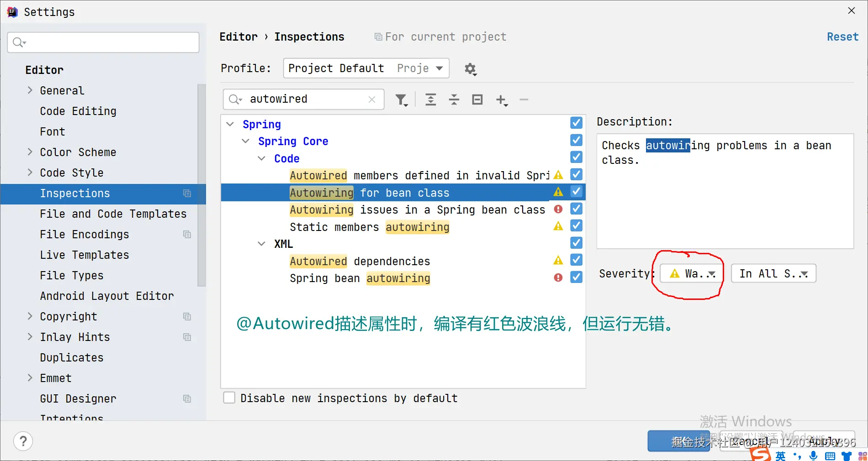The width and height of the screenshot is (868, 461).
Task: Click the help question mark button
Action: click(23, 441)
